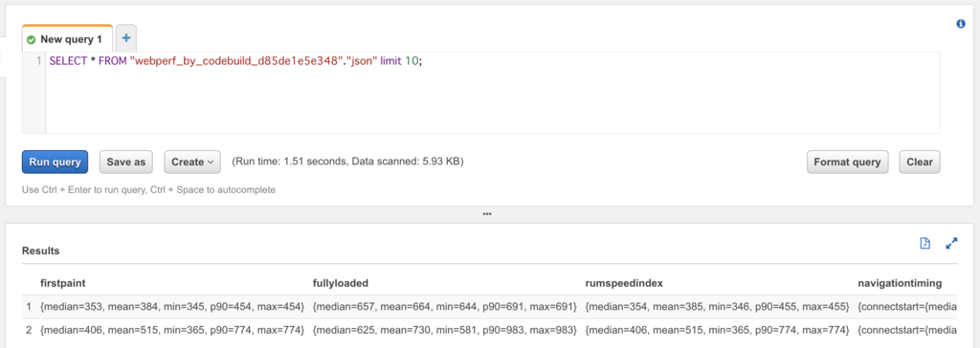Click the Ctrl + Enter hint text
980x348 pixels.
click(148, 189)
